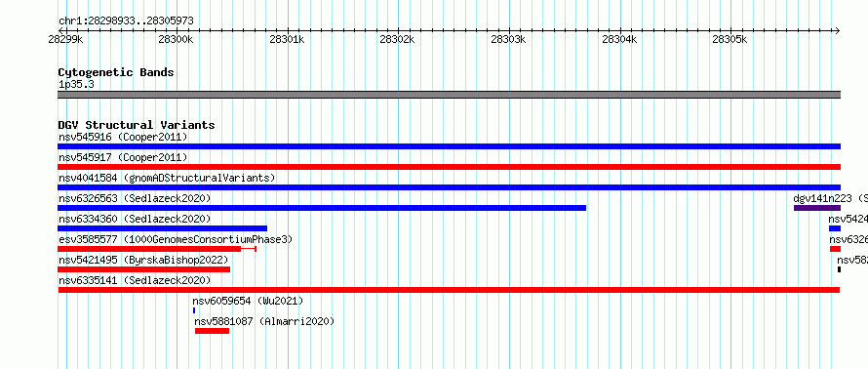Open the esv3585577 (1000GenomesConsortiumPhase3) label
868x369 pixels.
[176, 239]
